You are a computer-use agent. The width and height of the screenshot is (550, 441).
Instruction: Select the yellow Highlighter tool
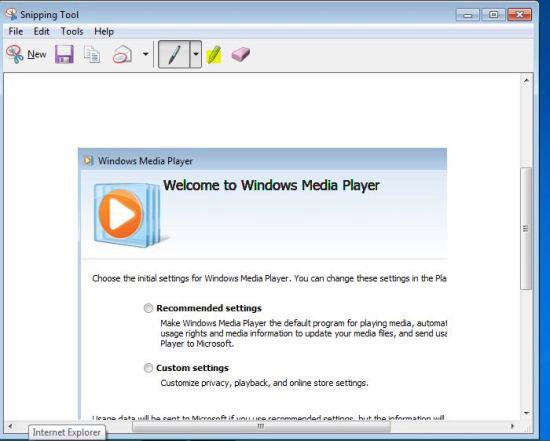coord(214,54)
